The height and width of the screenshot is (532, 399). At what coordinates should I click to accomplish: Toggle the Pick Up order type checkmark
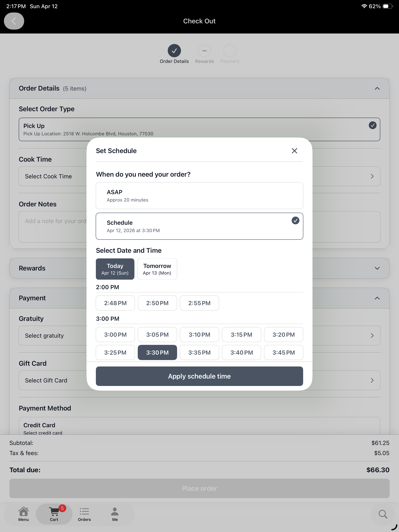[373, 125]
